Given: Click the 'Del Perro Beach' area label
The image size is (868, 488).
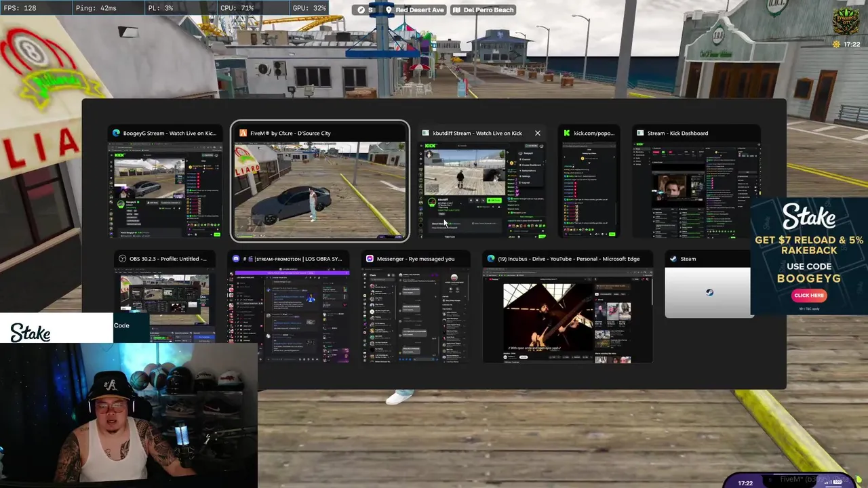Looking at the screenshot, I should click(x=489, y=10).
